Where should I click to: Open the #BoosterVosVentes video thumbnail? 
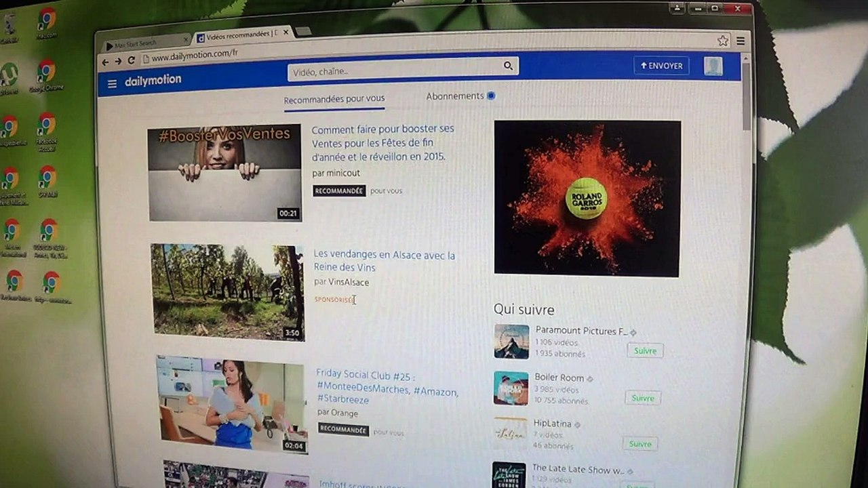click(x=224, y=173)
